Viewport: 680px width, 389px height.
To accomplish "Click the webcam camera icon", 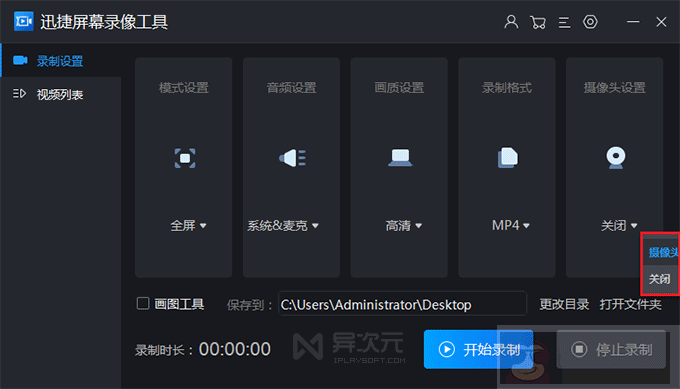I will point(616,158).
